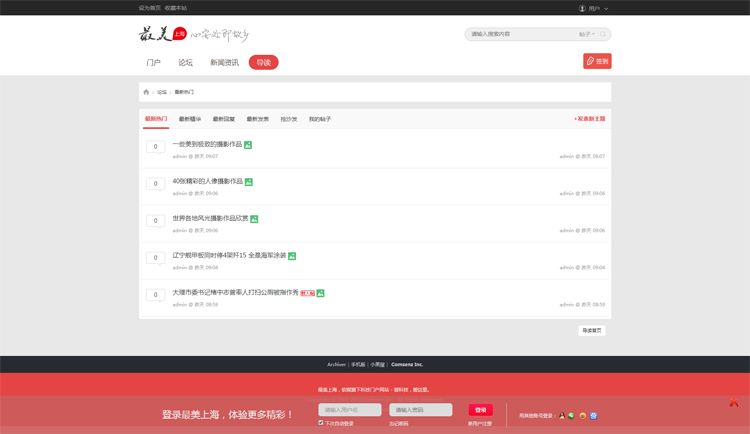Screen dimensions: 750x434
Task: Switch to the 抢沙发 tab
Action: 289,119
